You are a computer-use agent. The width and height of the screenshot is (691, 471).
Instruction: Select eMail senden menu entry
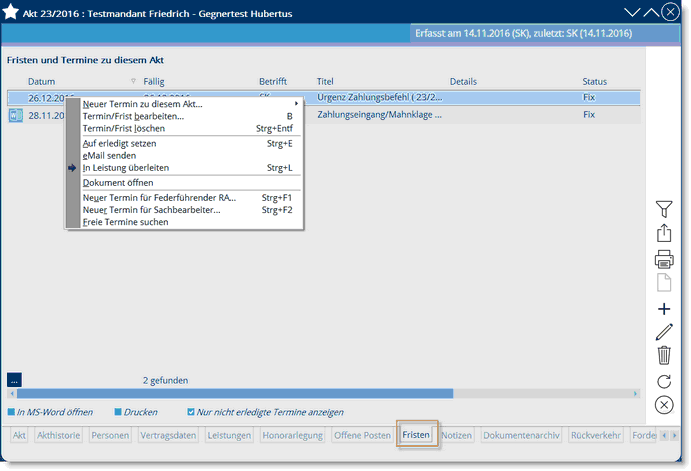191,156
